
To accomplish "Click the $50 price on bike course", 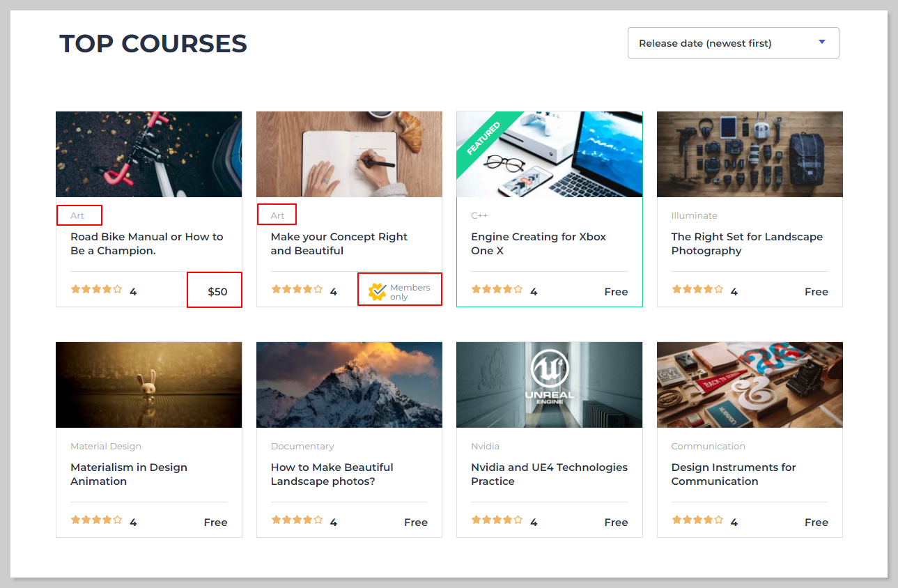I will (217, 292).
